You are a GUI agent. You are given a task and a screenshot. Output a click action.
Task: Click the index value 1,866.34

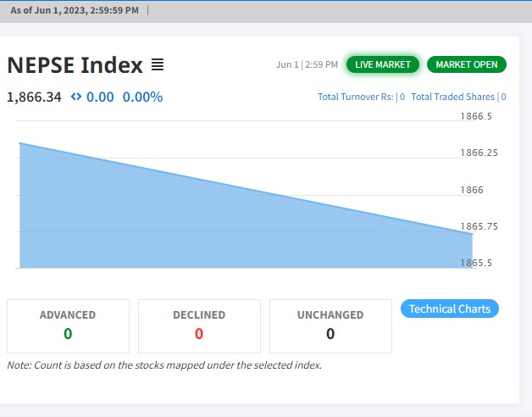click(x=34, y=97)
